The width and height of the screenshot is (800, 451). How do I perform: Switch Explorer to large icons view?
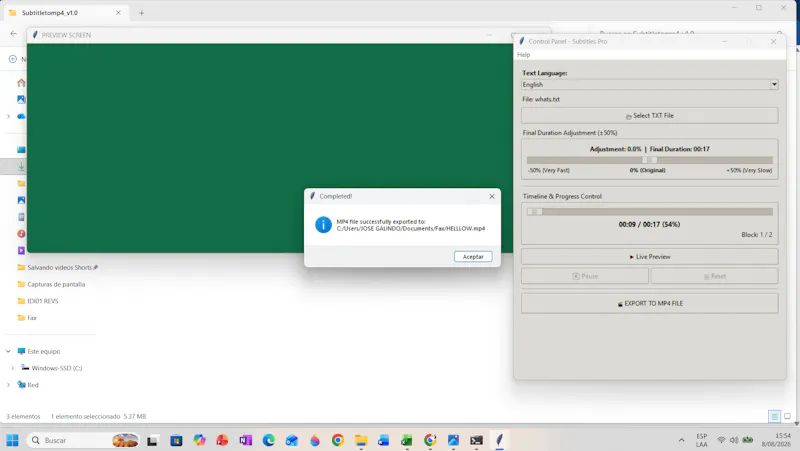(787, 417)
